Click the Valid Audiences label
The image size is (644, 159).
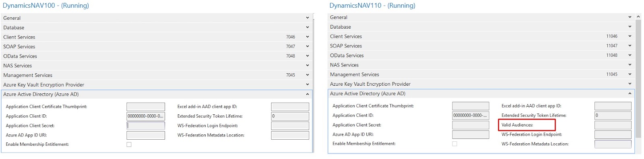click(x=517, y=125)
